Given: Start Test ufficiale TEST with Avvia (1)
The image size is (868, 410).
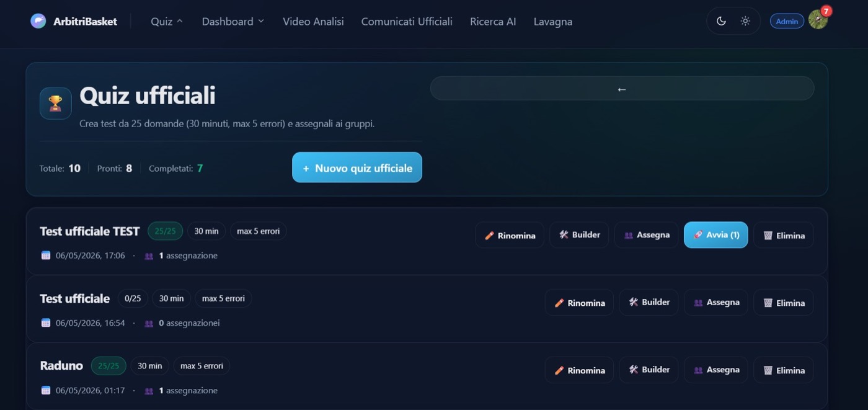Looking at the screenshot, I should (x=716, y=235).
